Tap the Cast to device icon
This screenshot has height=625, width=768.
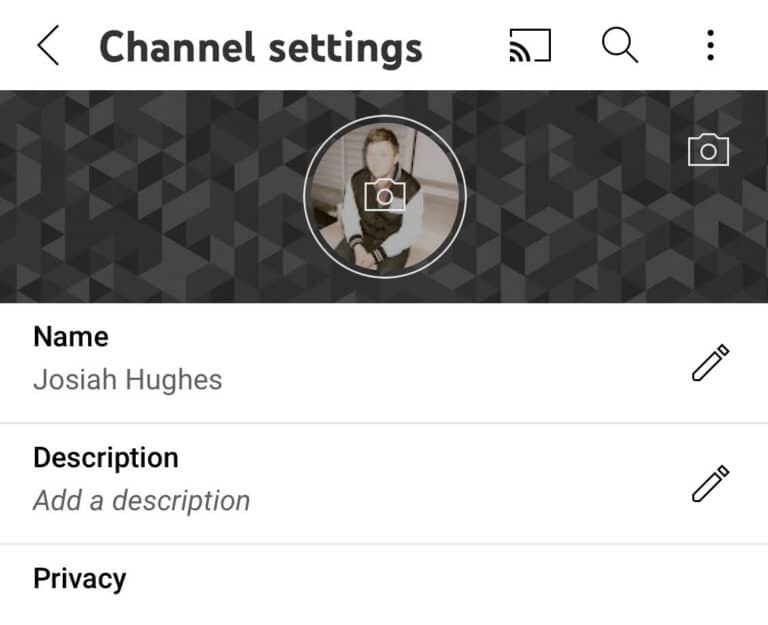pos(530,46)
